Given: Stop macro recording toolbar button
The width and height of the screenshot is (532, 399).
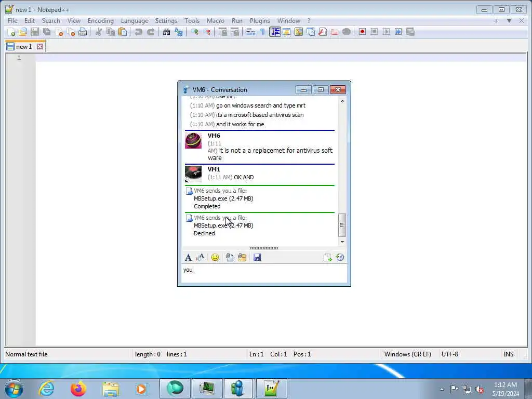Looking at the screenshot, I should [374, 32].
